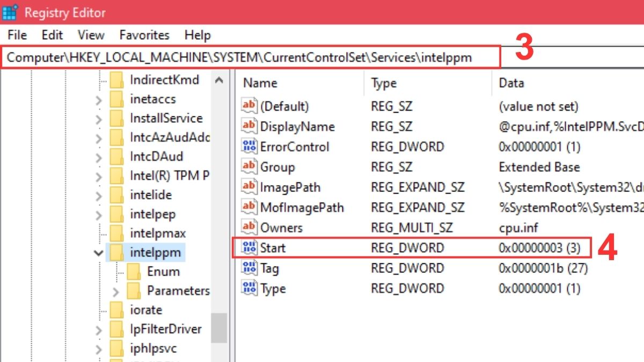This screenshot has height=362, width=644.
Task: Collapse the intelppm key
Action: [x=99, y=253]
